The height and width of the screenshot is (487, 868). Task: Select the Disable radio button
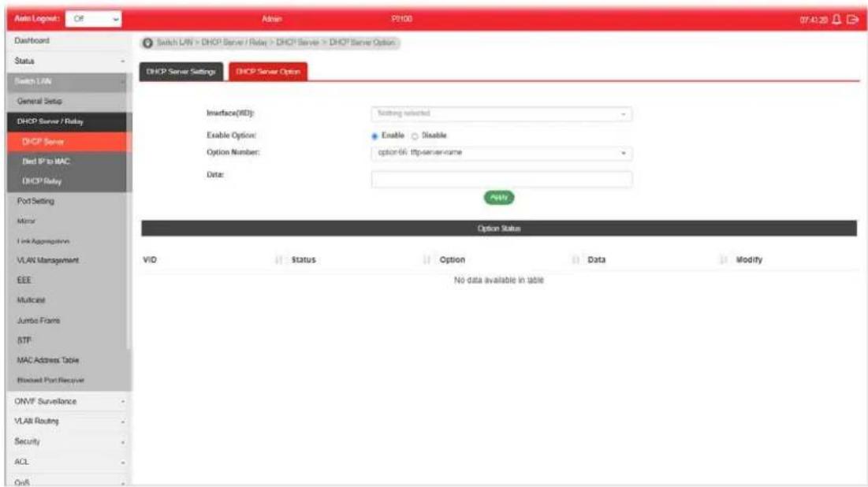415,136
